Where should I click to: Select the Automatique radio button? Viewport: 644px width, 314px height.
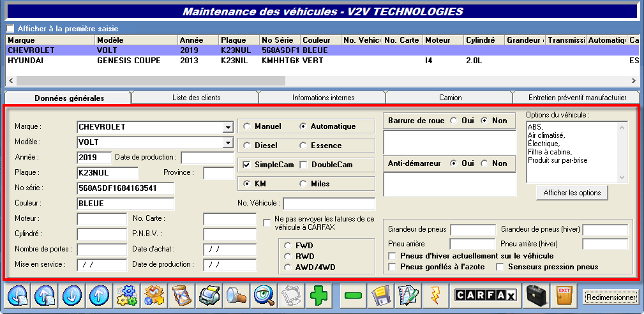point(303,126)
